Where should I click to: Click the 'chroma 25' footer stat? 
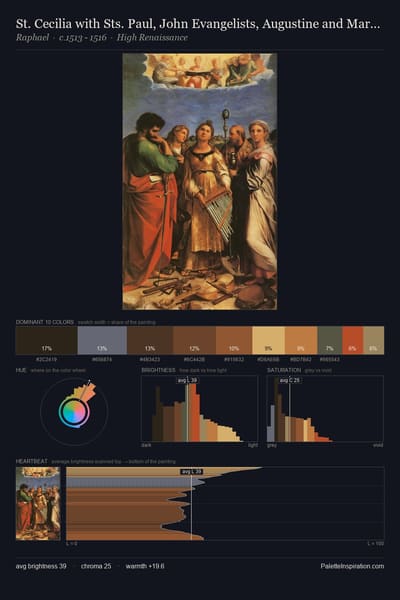click(96, 566)
